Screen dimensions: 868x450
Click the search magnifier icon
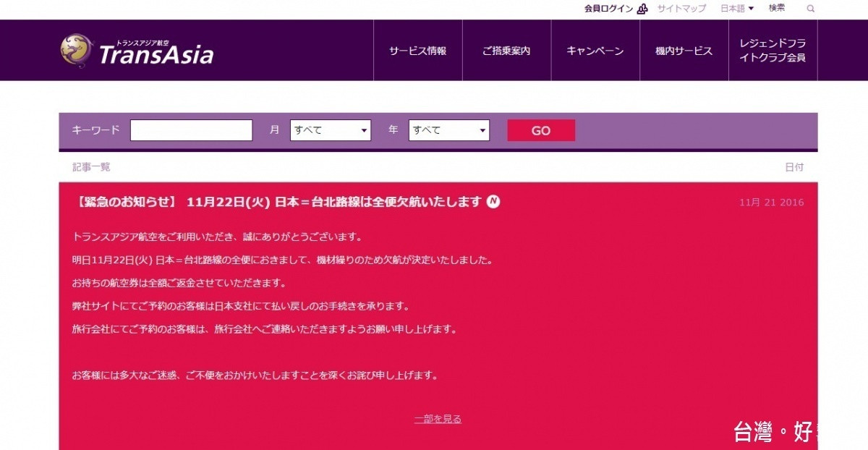tap(810, 9)
